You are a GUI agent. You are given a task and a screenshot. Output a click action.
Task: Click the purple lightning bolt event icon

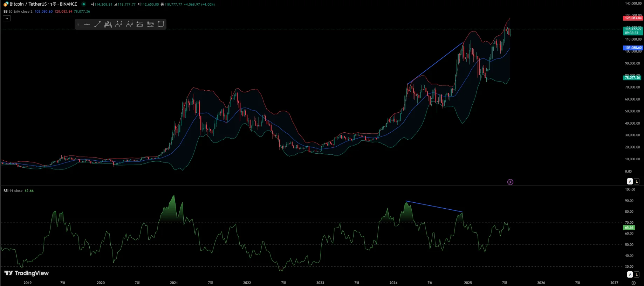510,182
